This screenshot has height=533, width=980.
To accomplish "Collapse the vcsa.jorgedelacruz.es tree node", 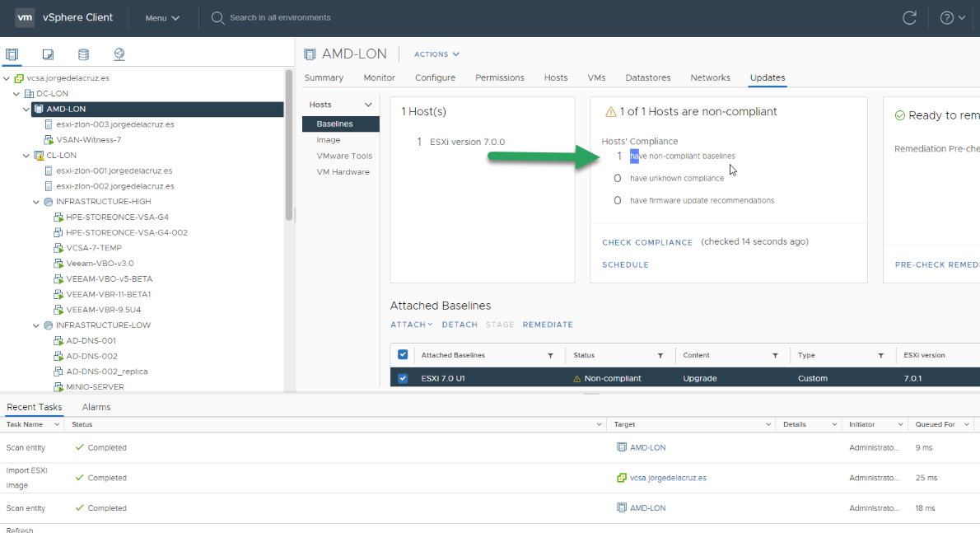I will (x=7, y=78).
